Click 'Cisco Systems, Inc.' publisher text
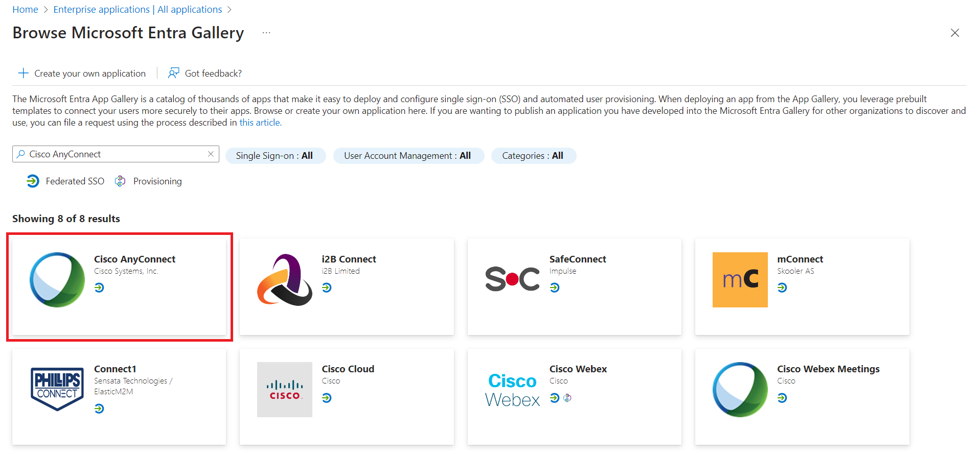Screen dimensions: 980x455 point(126,271)
